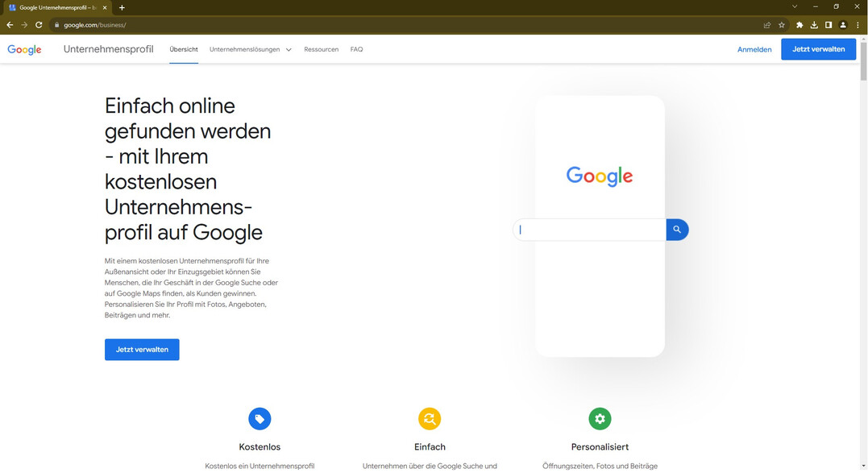Click the Google logo in the page header
Viewport: 868px width, 473px height.
pyautogui.click(x=24, y=50)
